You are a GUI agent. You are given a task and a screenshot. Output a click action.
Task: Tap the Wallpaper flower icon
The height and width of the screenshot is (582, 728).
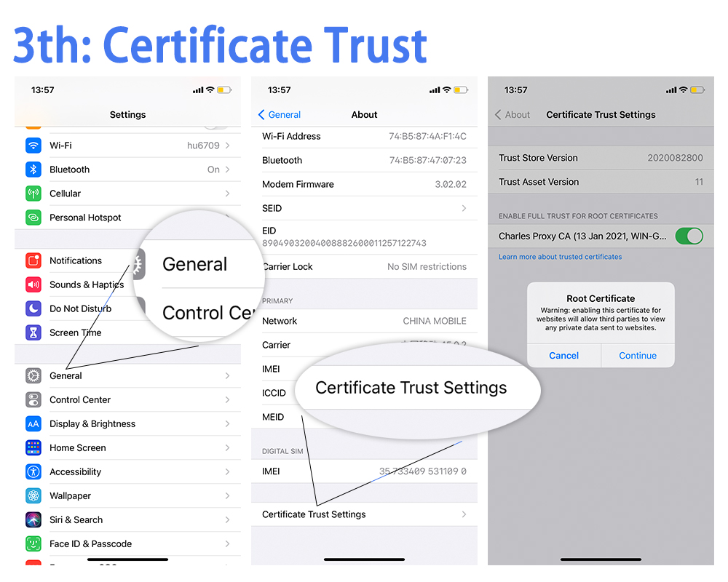33,495
